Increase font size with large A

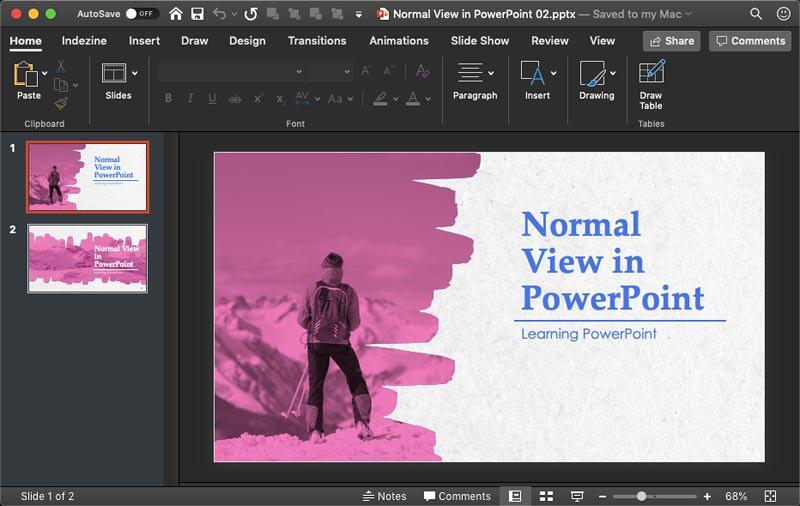(366, 71)
